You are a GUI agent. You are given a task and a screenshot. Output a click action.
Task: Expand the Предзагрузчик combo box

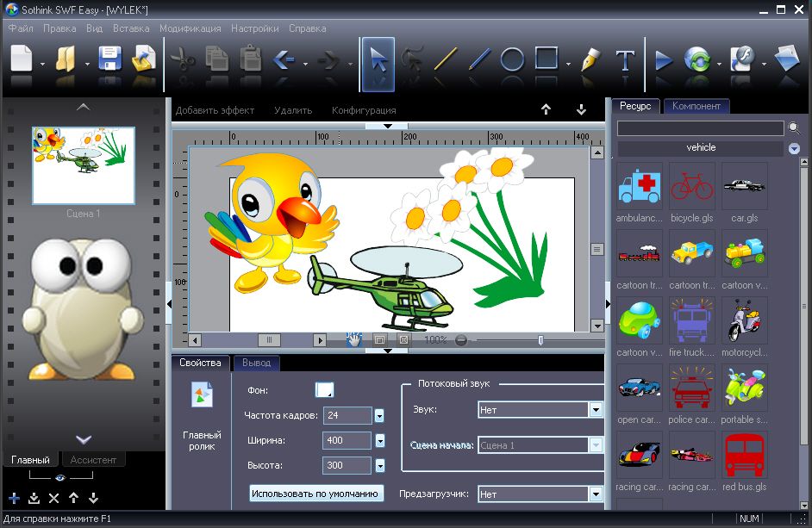[595, 494]
